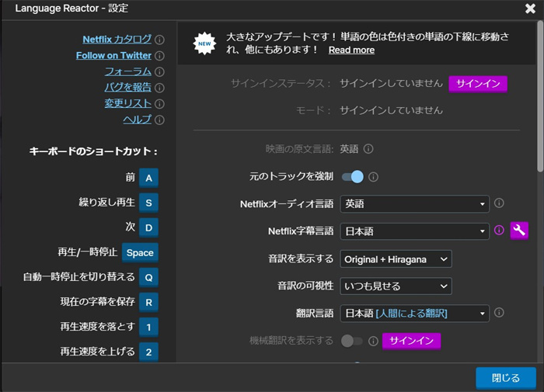
Task: Click モード label text
Action: (x=313, y=110)
